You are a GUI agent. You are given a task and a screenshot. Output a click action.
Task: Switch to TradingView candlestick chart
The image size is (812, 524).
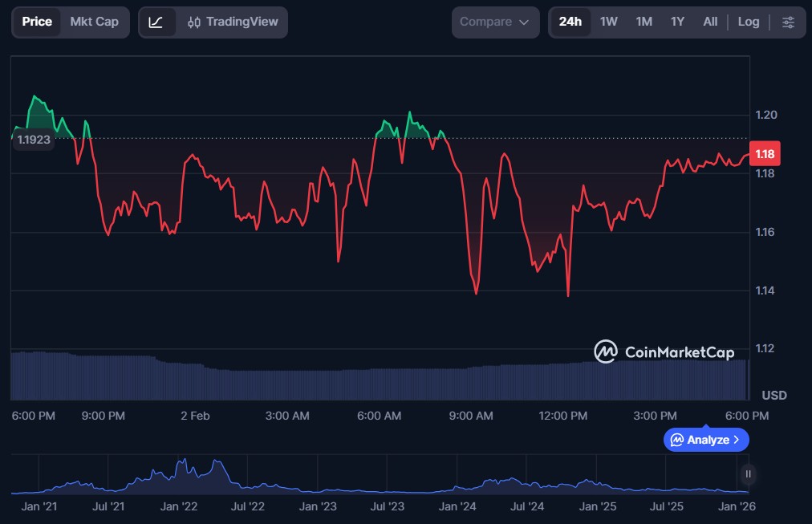(x=232, y=22)
